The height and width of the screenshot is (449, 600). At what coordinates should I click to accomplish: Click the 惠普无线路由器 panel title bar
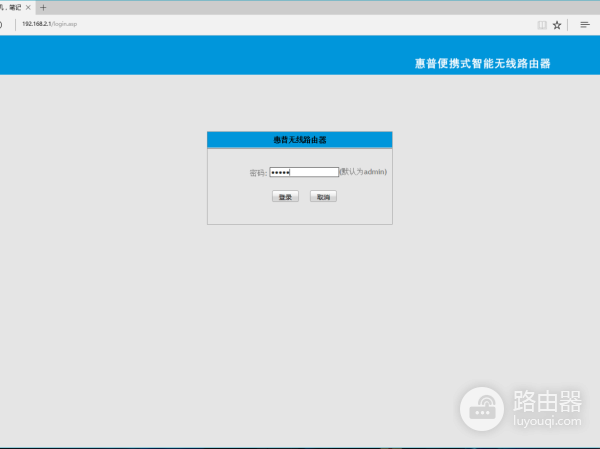click(299, 140)
